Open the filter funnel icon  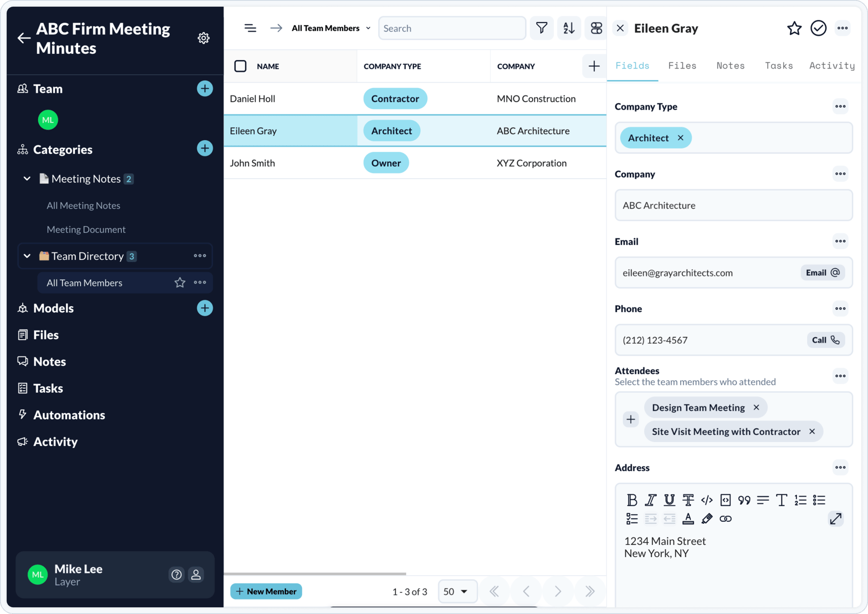(542, 28)
